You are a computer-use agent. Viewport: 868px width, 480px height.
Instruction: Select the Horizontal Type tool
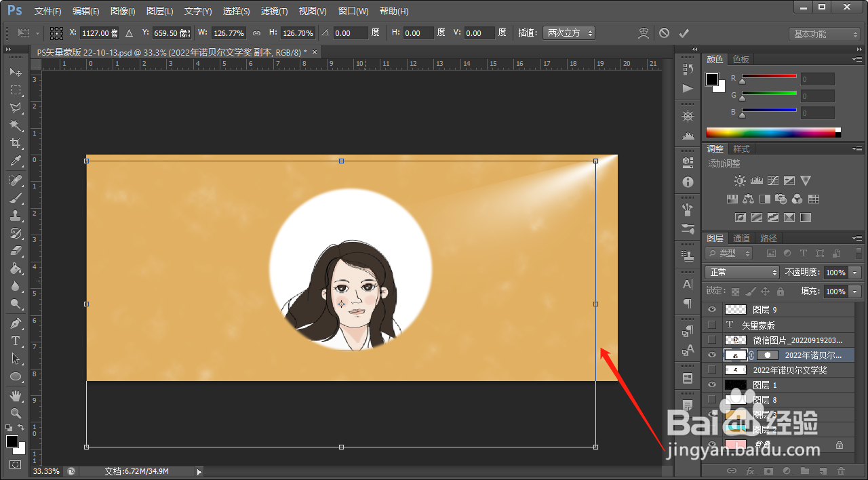pyautogui.click(x=16, y=341)
